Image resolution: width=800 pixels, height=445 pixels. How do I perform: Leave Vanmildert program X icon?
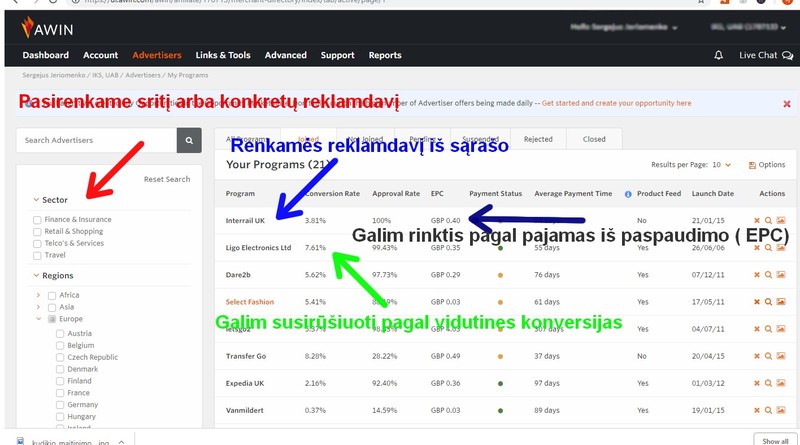coord(757,410)
